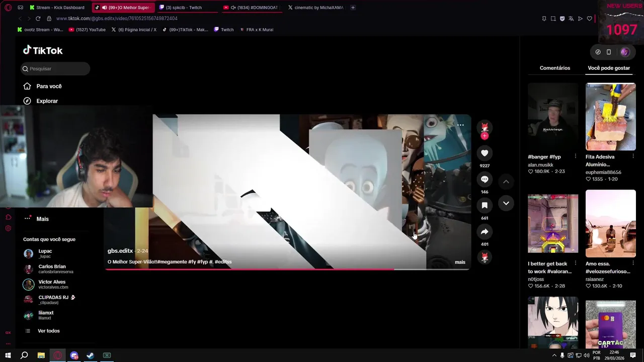Click the translate page icon
The height and width of the screenshot is (362, 644).
click(x=571, y=19)
